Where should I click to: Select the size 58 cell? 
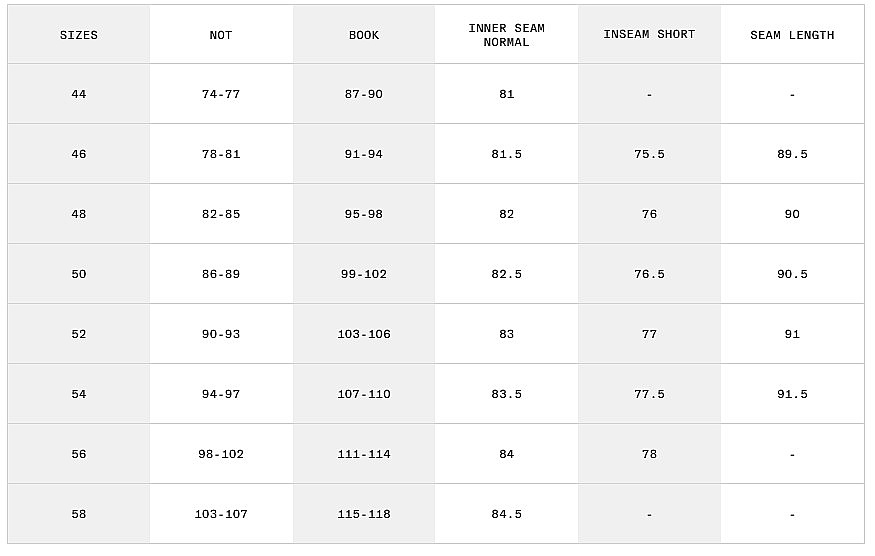79,514
